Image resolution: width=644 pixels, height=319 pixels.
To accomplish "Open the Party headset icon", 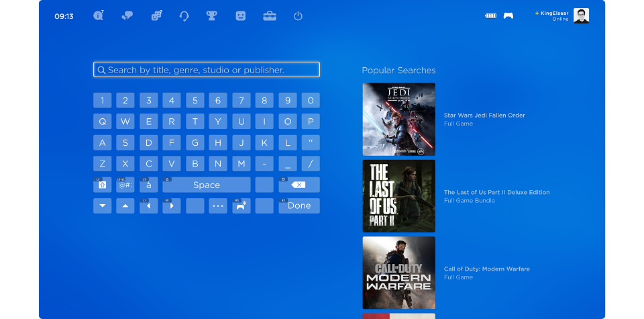I will click(184, 16).
